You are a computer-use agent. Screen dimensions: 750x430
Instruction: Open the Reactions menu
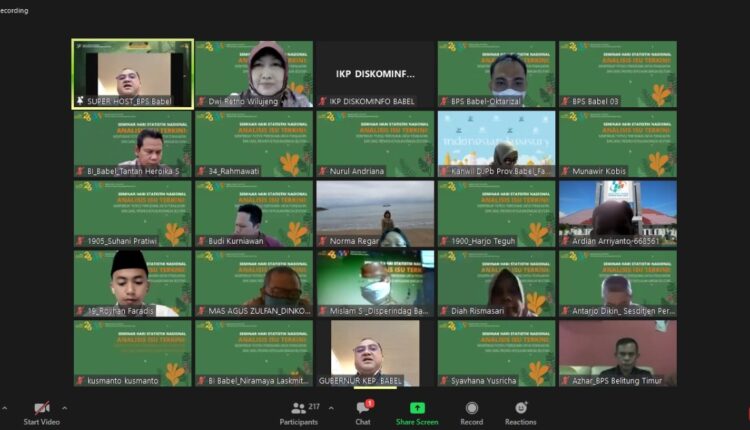pyautogui.click(x=520, y=408)
